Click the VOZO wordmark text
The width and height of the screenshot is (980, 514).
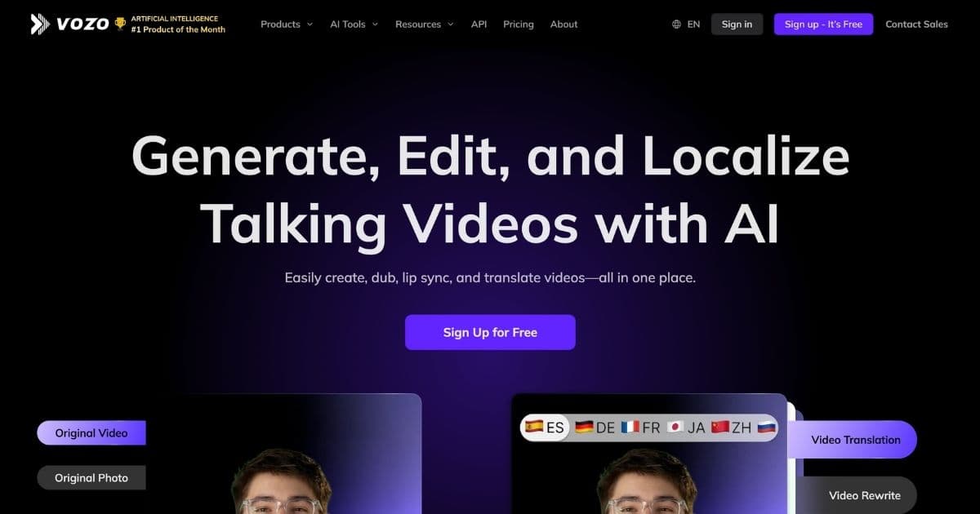(x=82, y=24)
